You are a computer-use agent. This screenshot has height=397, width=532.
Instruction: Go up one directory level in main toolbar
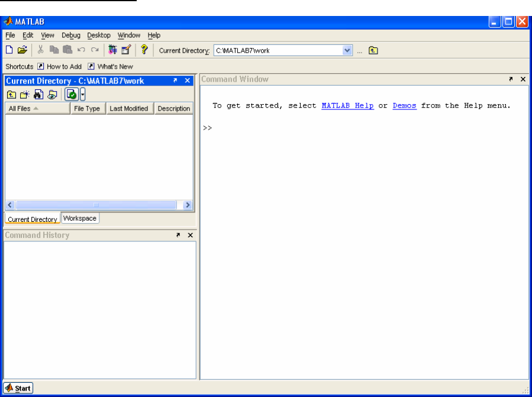[x=373, y=50]
